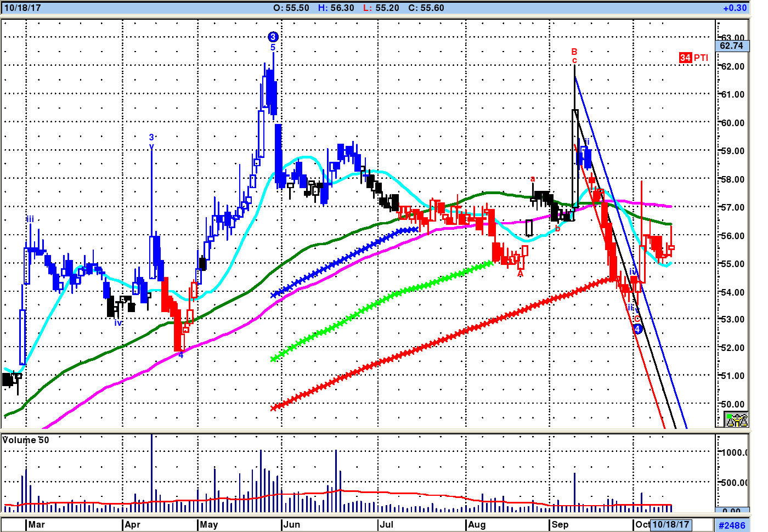This screenshot has height=532, width=768.
Task: Click the circled 4 wave label near October low
Action: (637, 329)
